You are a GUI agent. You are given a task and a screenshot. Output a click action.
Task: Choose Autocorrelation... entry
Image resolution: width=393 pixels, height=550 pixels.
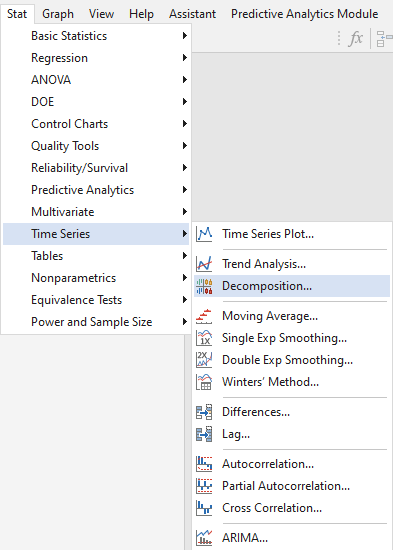(292, 464)
